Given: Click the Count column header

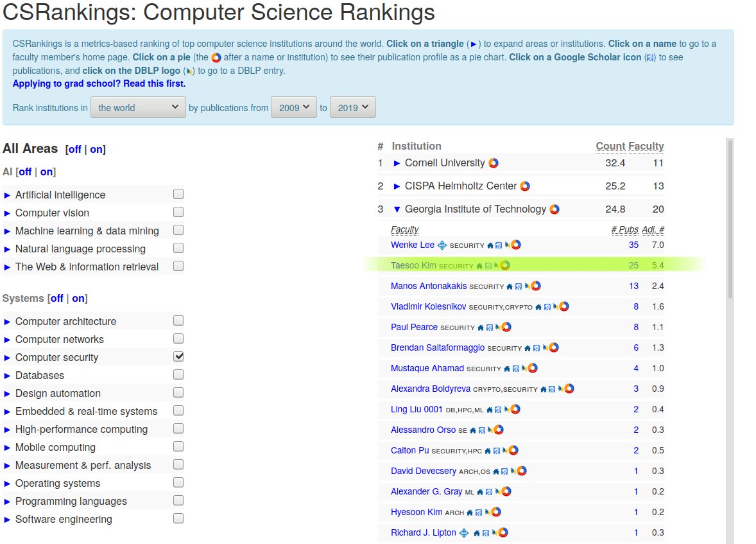Looking at the screenshot, I should coord(610,146).
